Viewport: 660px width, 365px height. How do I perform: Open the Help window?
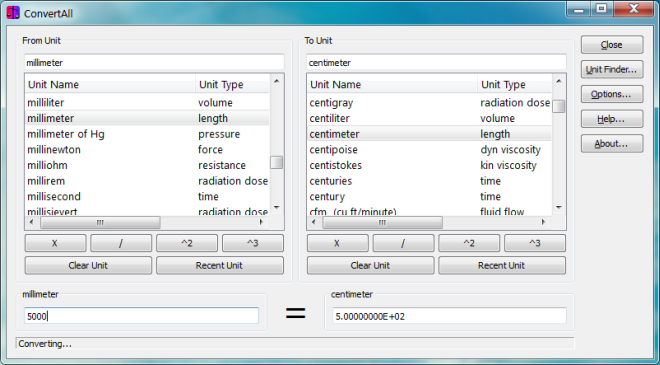coord(612,119)
